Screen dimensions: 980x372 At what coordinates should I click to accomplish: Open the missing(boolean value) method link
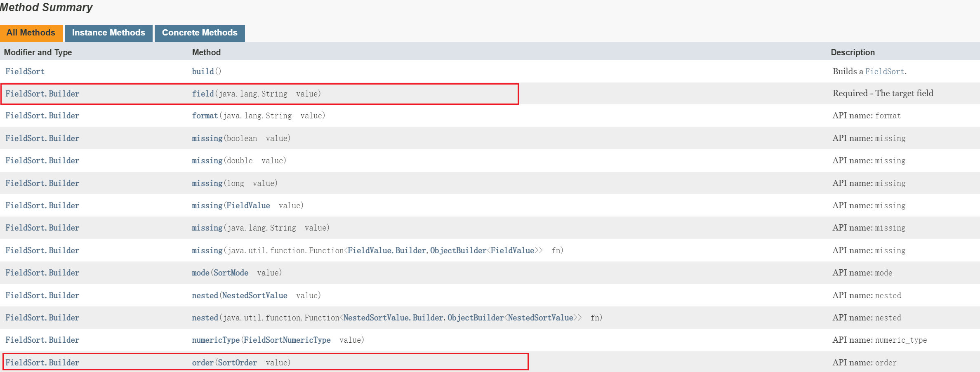207,139
